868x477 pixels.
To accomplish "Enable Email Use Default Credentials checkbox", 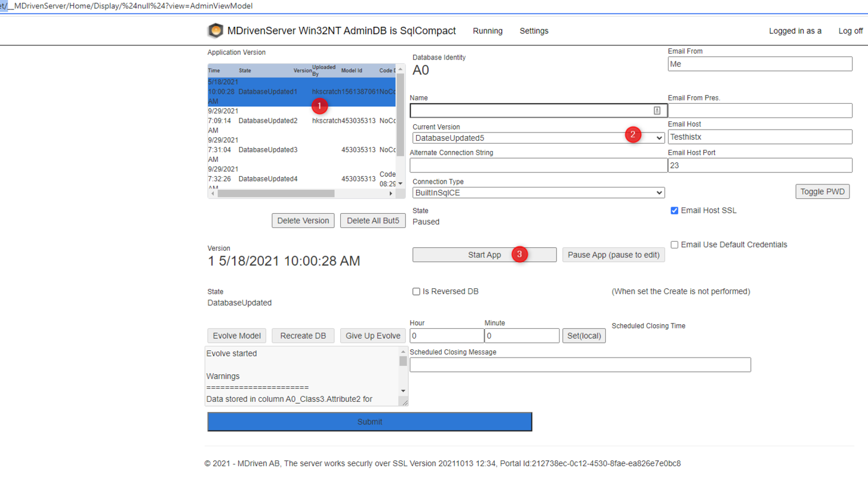I will [x=674, y=245].
